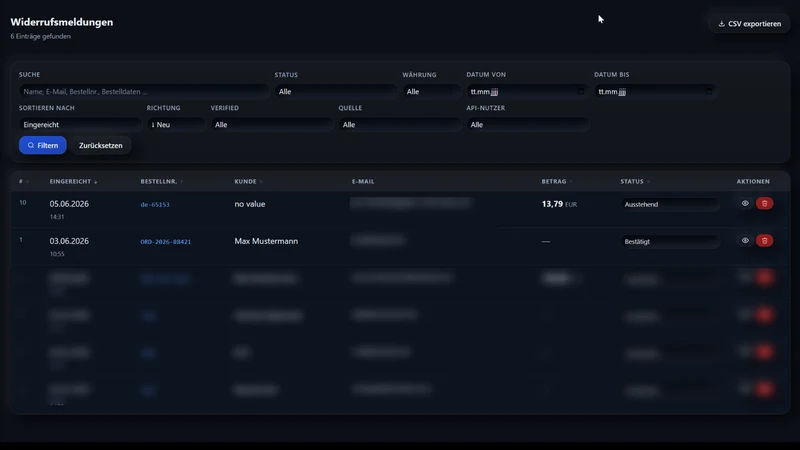The height and width of the screenshot is (450, 800).
Task: Change status dropdown showing Ausstehend
Action: point(669,204)
